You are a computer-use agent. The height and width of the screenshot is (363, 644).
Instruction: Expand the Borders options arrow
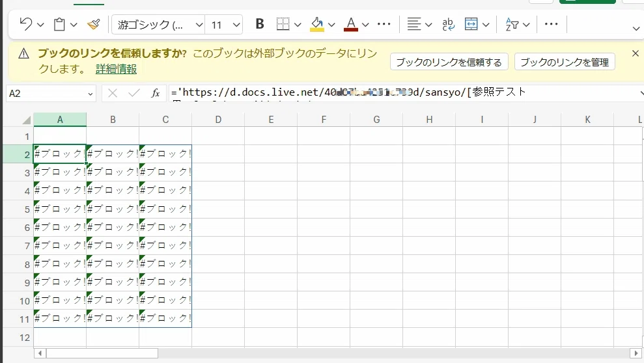click(298, 25)
